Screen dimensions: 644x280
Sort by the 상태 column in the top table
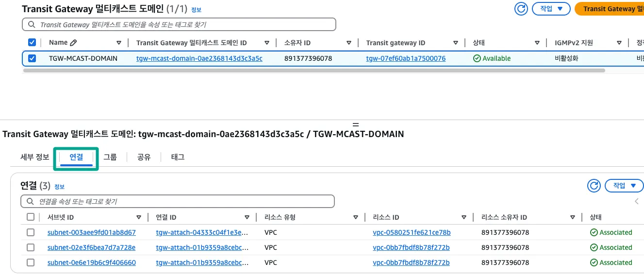pyautogui.click(x=537, y=43)
